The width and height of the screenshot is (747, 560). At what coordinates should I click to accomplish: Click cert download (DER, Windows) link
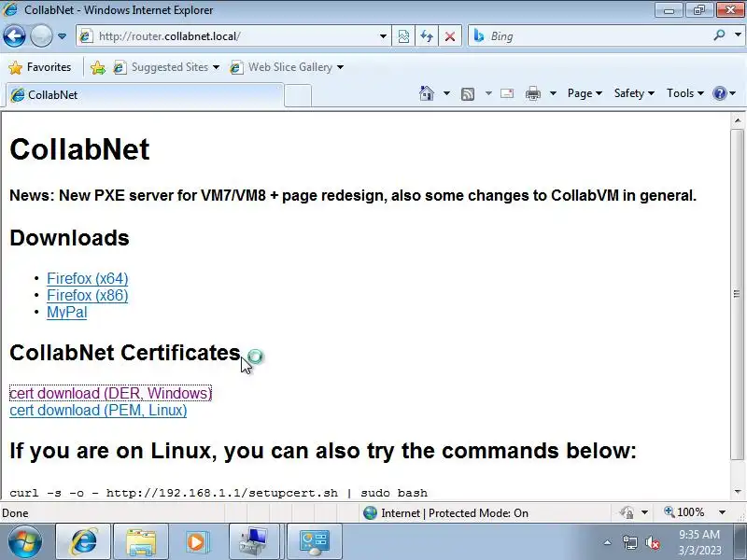(110, 393)
